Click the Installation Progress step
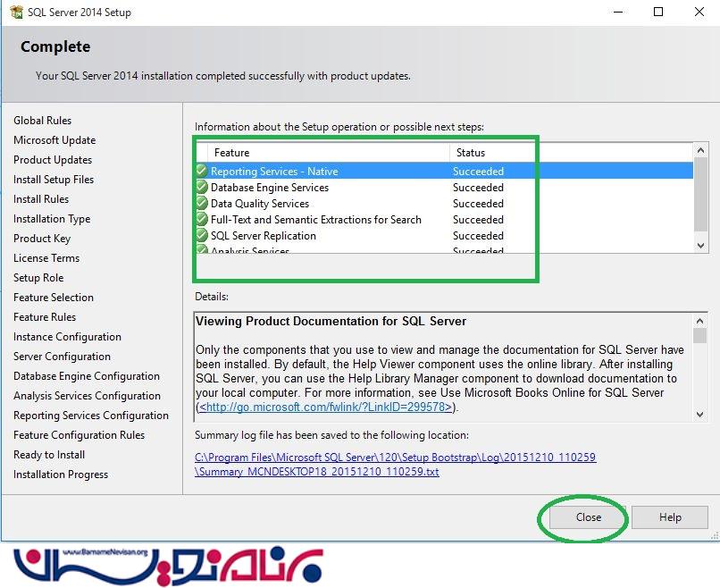The height and width of the screenshot is (588, 720). tap(61, 475)
